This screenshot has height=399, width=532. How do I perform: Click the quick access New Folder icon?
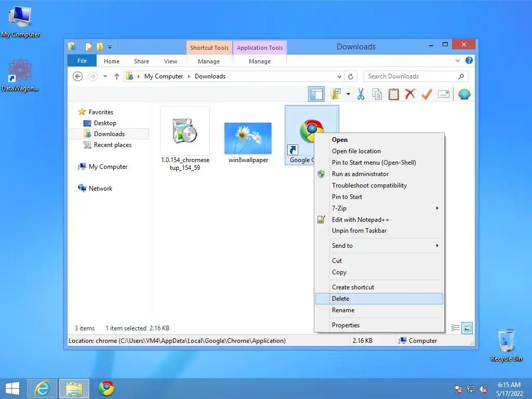click(100, 46)
